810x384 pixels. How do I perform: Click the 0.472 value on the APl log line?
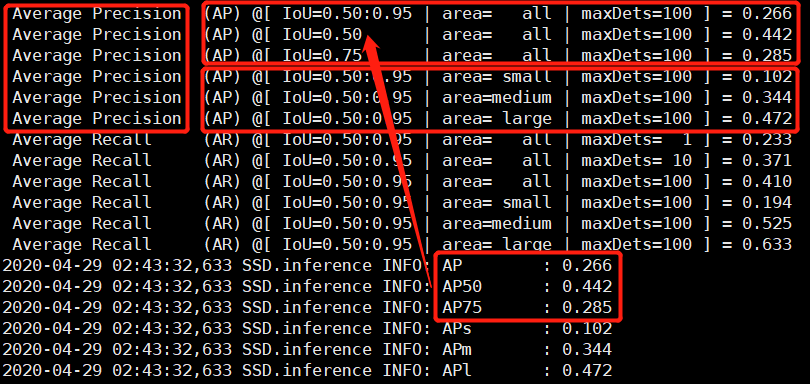pyautogui.click(x=587, y=371)
